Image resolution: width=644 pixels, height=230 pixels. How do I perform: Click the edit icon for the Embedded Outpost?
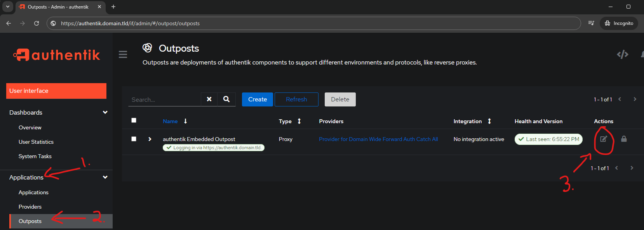tap(603, 139)
